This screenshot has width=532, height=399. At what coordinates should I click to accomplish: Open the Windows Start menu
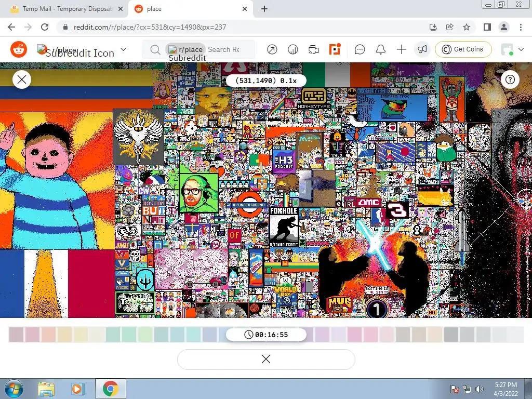14,389
